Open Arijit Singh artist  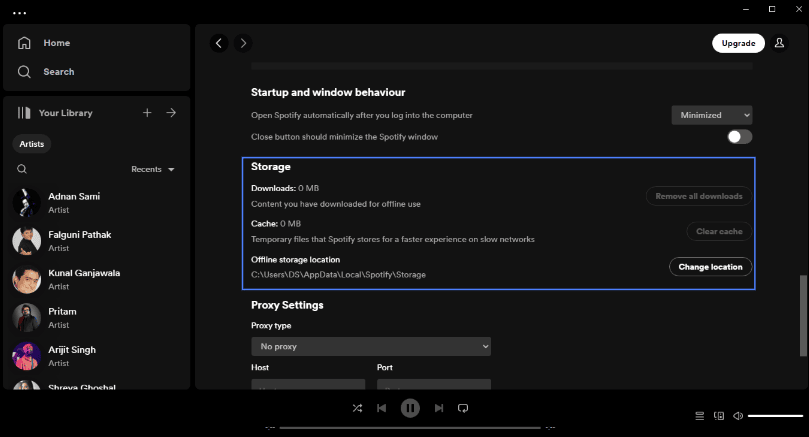(x=96, y=356)
